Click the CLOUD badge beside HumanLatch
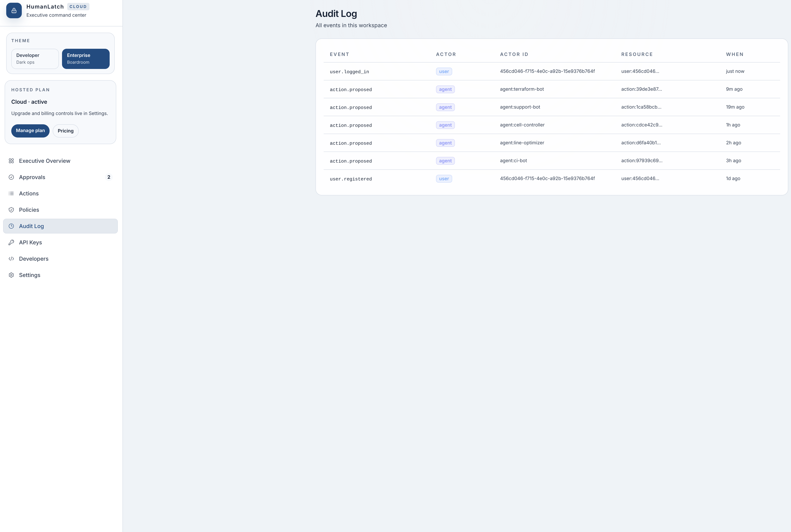Viewport: 791px width, 532px height. pos(78,7)
